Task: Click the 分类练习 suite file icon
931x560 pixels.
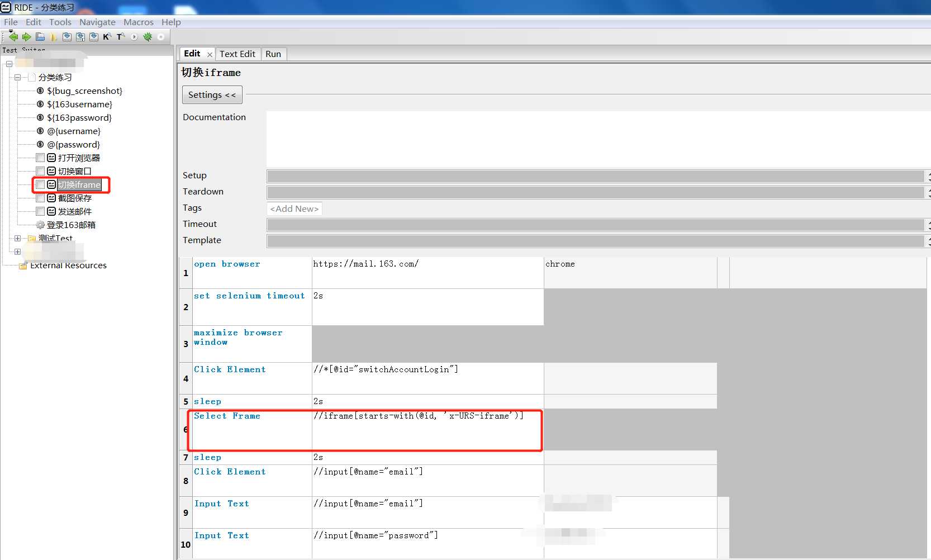Action: [32, 77]
